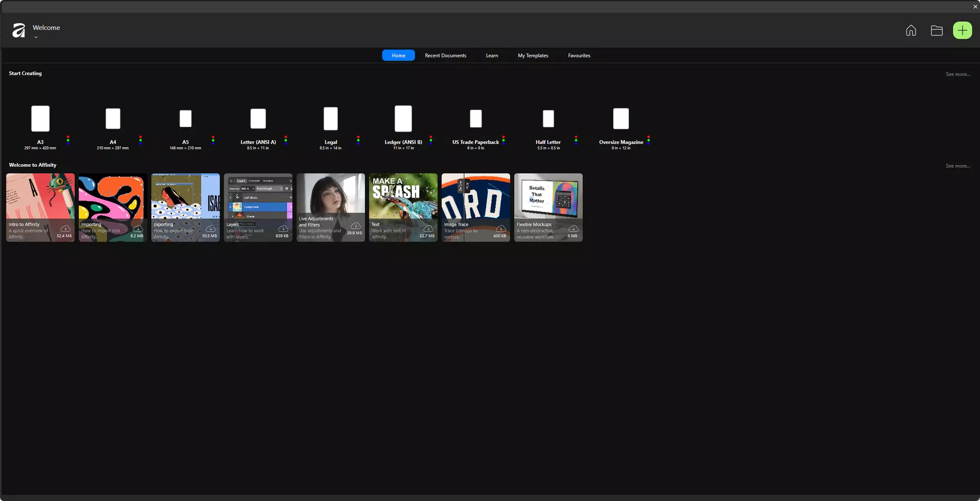This screenshot has width=980, height=501.
Task: Click colour dots beside Letter (ANSI A)
Action: [286, 140]
